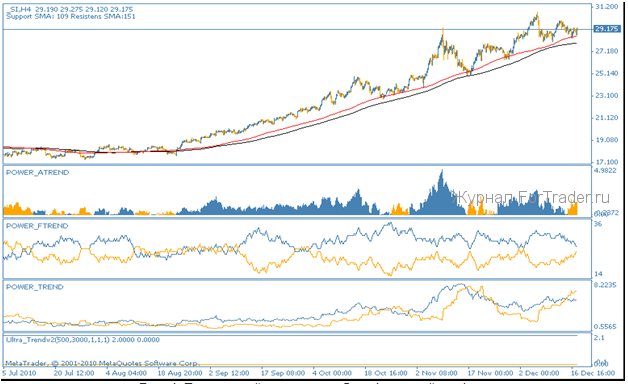
Task: Click the 8.2235 TREND scale value
Action: point(605,285)
